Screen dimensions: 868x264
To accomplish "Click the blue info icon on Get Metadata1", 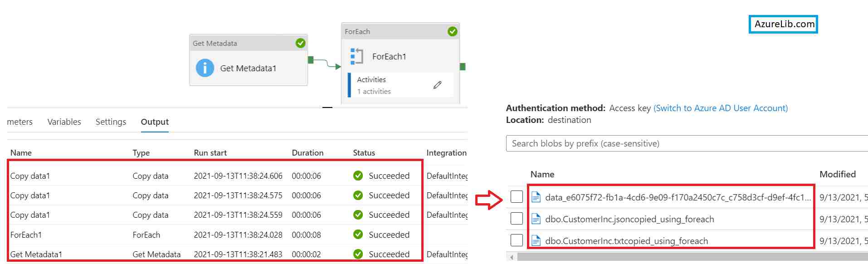I will [205, 68].
